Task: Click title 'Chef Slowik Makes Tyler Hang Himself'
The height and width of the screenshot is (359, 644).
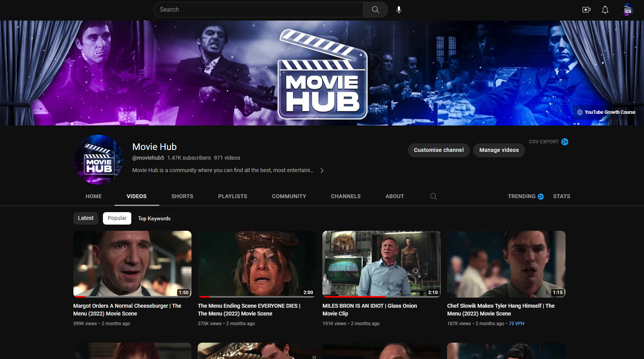Action: coord(501,310)
